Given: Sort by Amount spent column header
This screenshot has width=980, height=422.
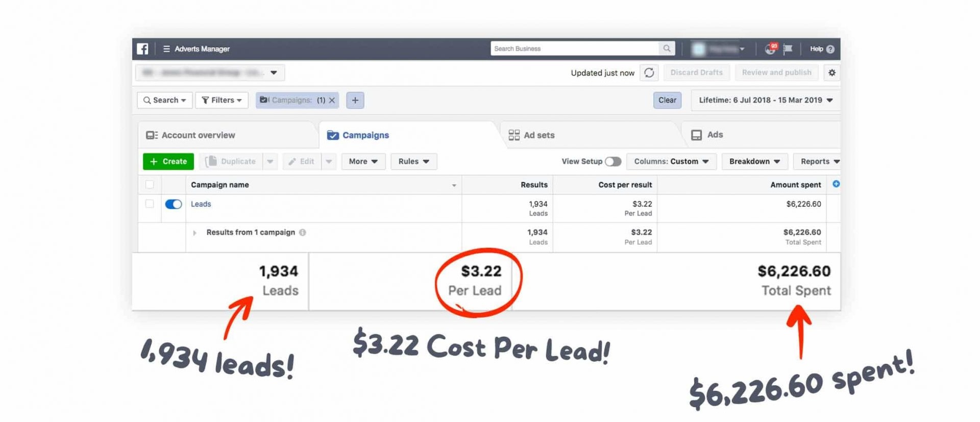Looking at the screenshot, I should [742, 185].
